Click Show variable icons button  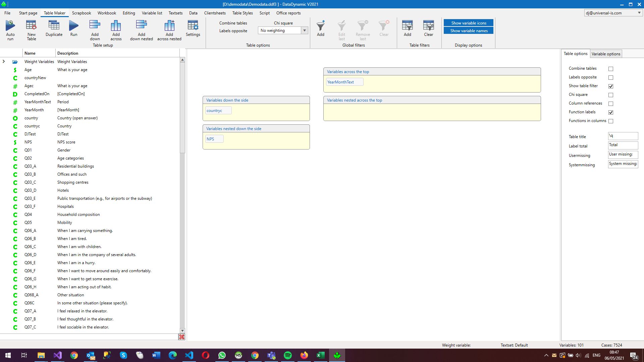pyautogui.click(x=468, y=23)
